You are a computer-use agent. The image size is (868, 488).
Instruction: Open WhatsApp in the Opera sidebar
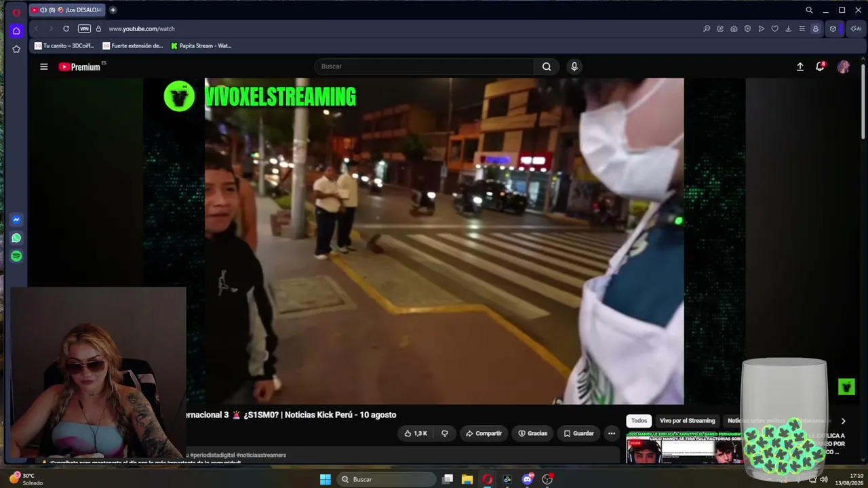[x=16, y=238]
